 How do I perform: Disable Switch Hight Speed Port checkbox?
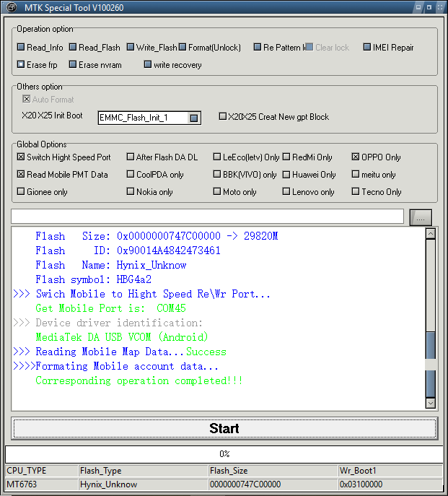[x=21, y=157]
